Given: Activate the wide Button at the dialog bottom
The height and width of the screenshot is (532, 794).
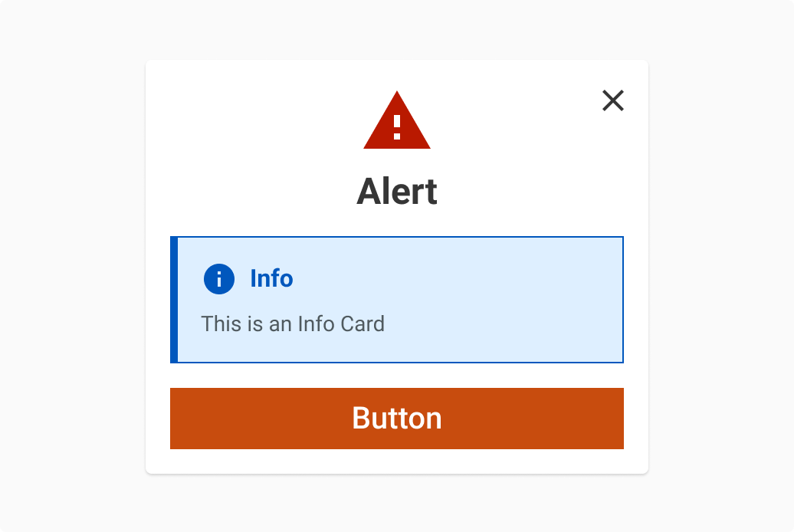Looking at the screenshot, I should tap(397, 419).
